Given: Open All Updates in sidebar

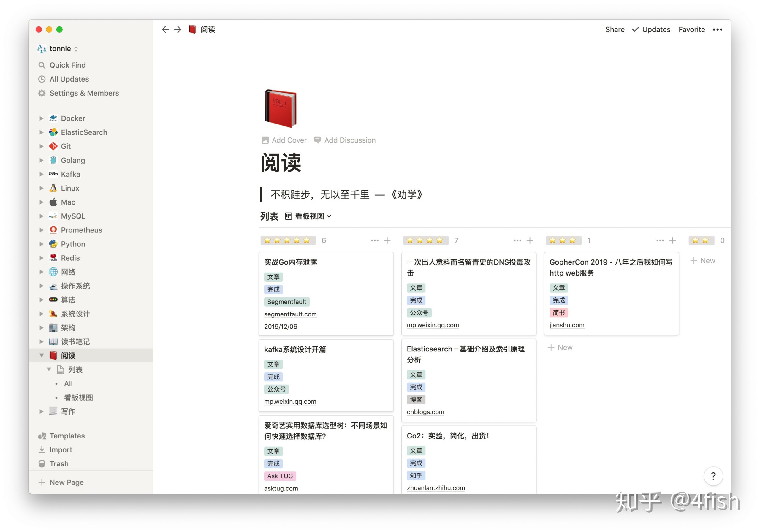Looking at the screenshot, I should [x=69, y=79].
